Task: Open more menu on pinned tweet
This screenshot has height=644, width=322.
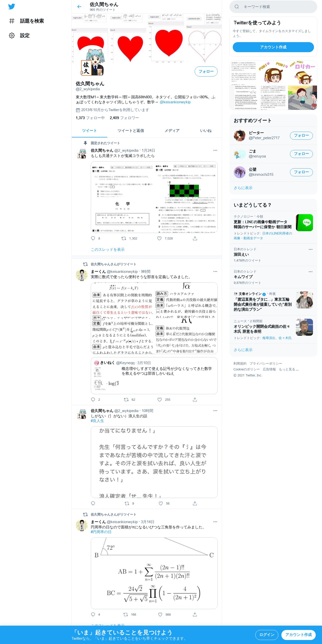Action: (215, 150)
